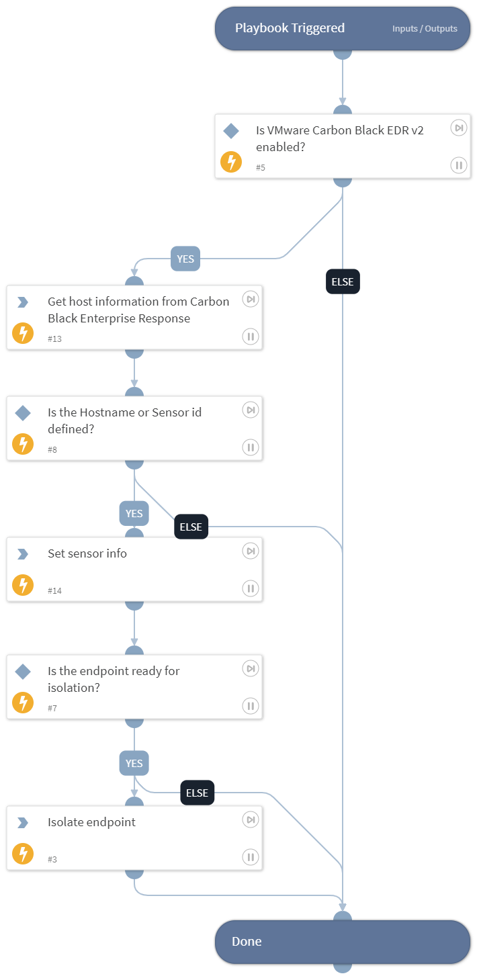Select the ELSE branch beside Set sensor info
Viewport: 477px width, 980px height.
pyautogui.click(x=191, y=527)
